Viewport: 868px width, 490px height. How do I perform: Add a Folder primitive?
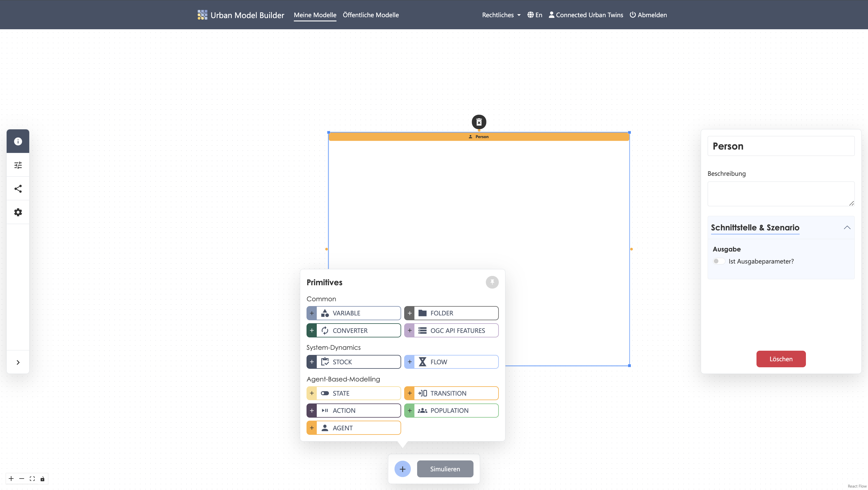coord(451,313)
